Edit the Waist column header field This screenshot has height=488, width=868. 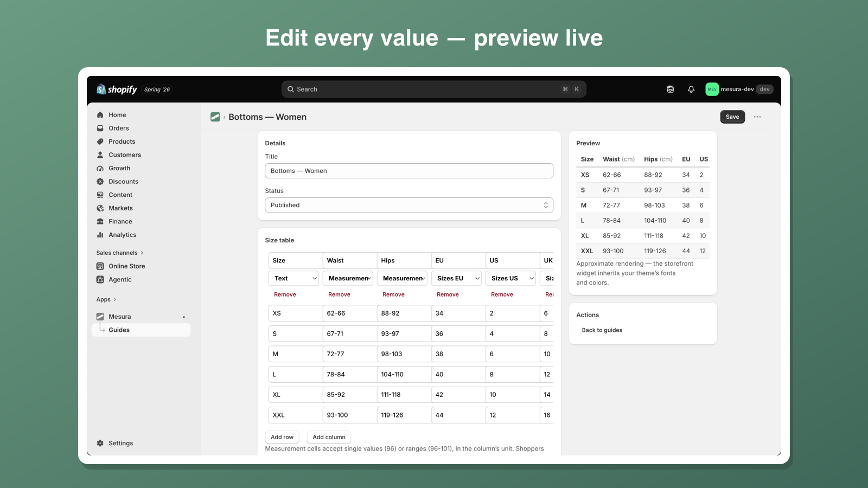pos(349,260)
